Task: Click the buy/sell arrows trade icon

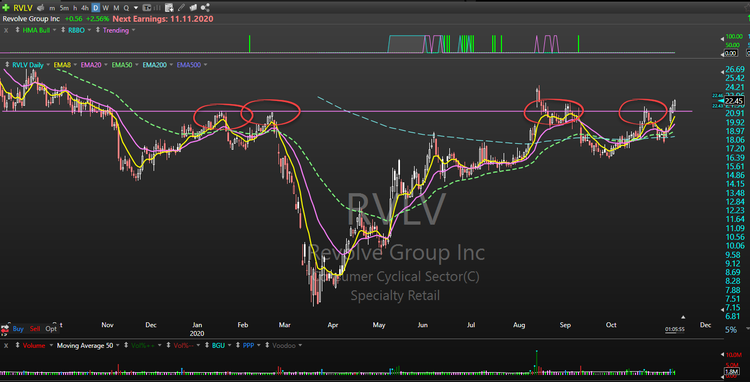Action: coord(5,328)
